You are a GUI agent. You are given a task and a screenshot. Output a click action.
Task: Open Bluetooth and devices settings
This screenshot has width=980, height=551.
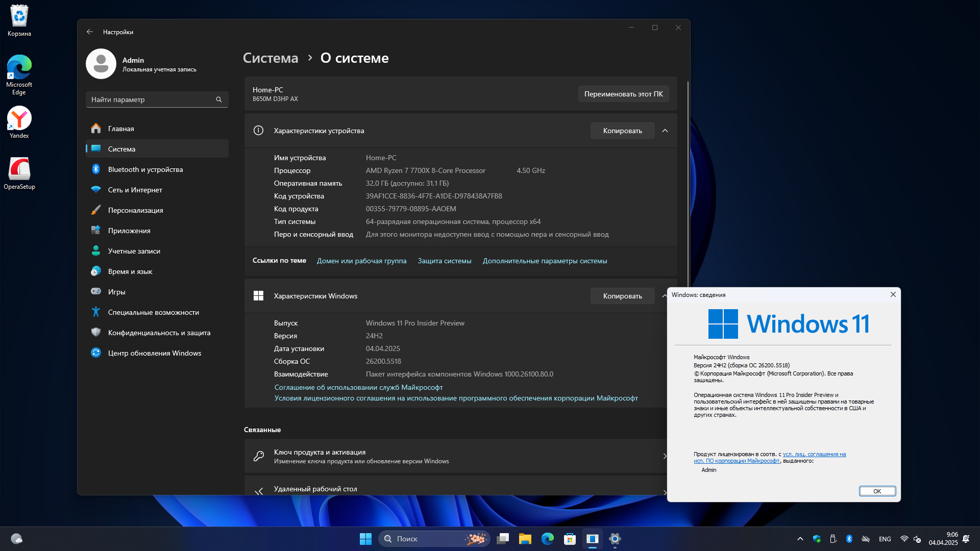coord(145,169)
